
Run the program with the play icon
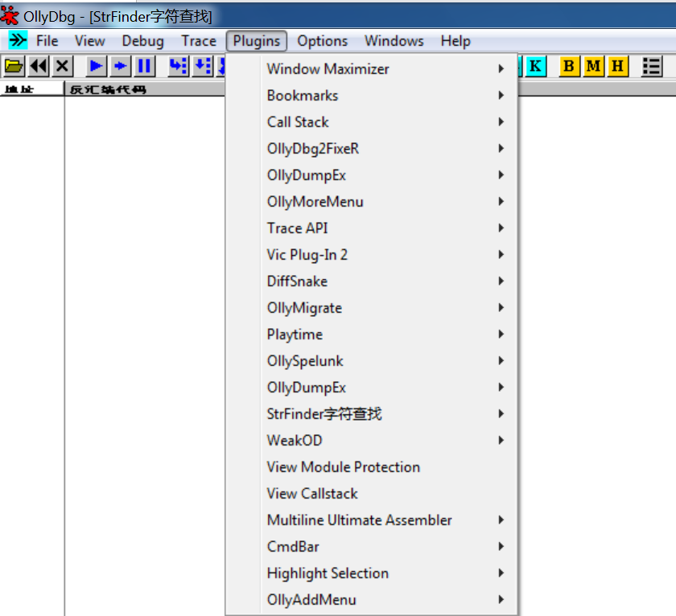click(x=96, y=66)
